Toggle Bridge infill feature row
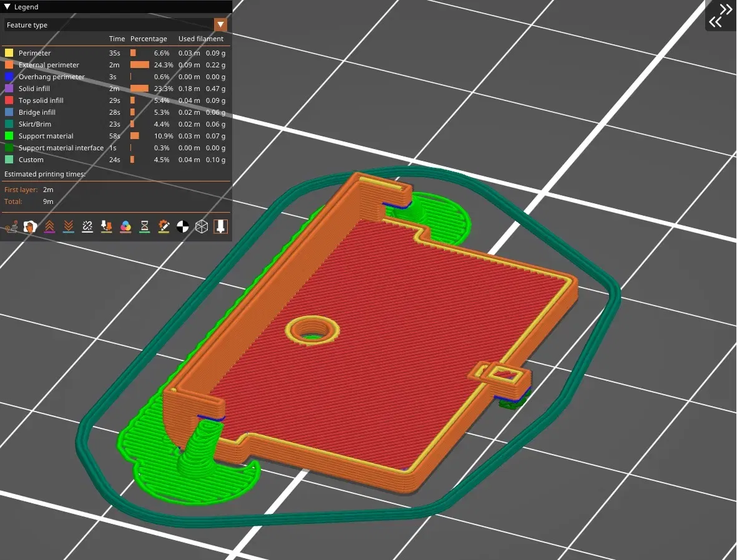The width and height of the screenshot is (737, 560). coord(115,112)
